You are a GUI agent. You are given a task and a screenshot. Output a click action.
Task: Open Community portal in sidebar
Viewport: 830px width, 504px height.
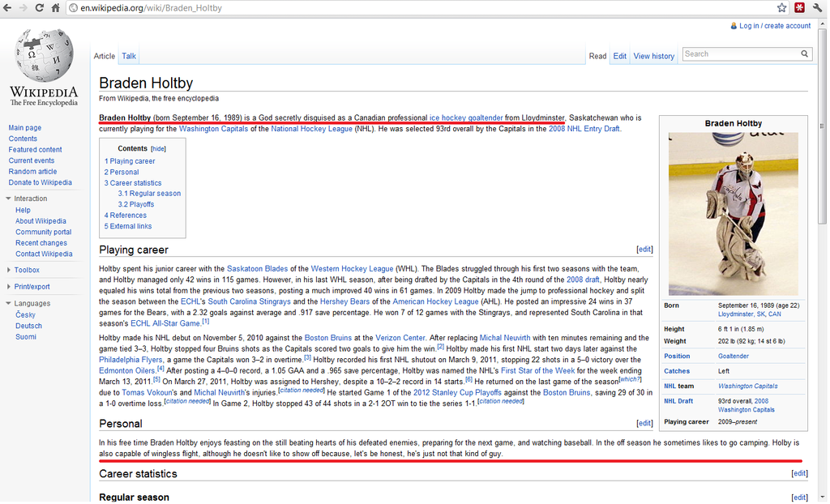tap(44, 232)
